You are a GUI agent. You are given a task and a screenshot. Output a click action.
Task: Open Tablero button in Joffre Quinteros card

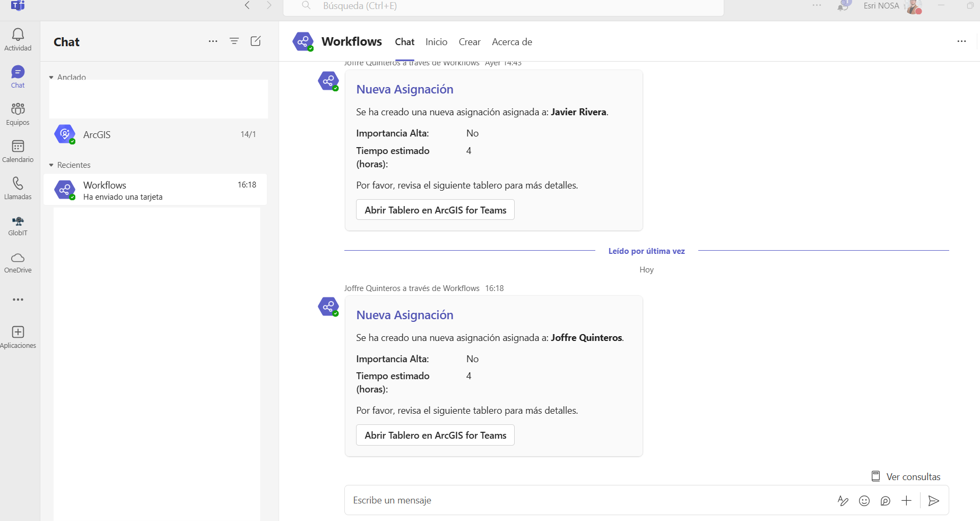click(436, 435)
